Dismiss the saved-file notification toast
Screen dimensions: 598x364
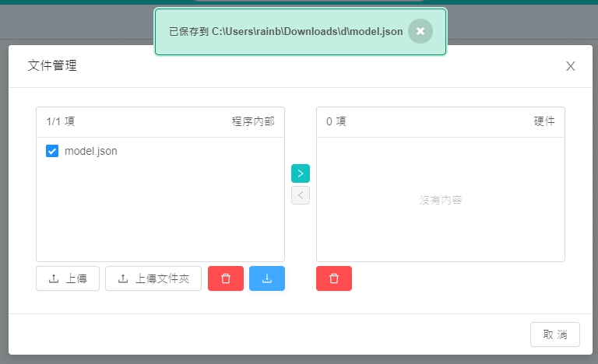(x=420, y=31)
